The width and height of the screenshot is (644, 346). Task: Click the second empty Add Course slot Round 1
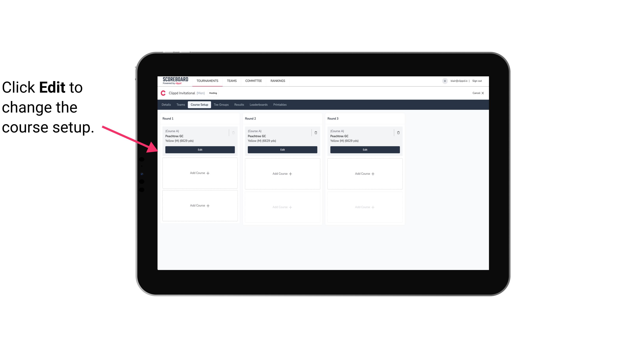click(x=200, y=205)
